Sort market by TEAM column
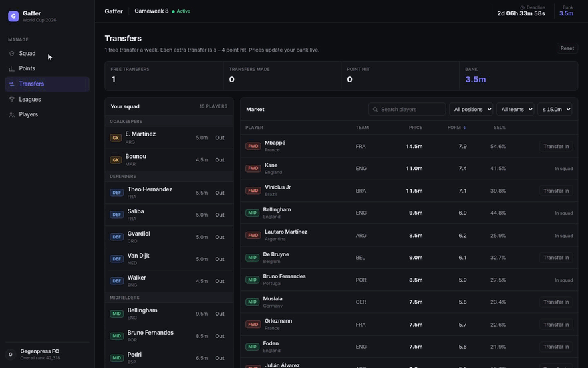Screen dimensions: 588x368 362,128
